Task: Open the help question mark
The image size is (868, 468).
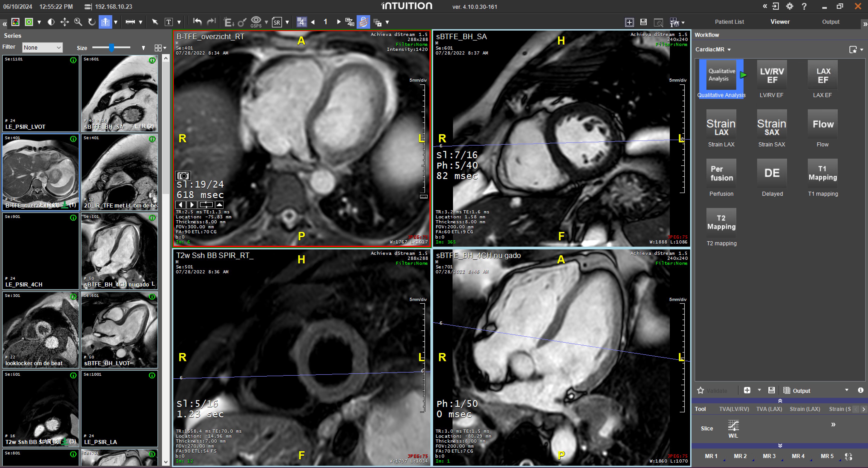Action: pyautogui.click(x=804, y=6)
